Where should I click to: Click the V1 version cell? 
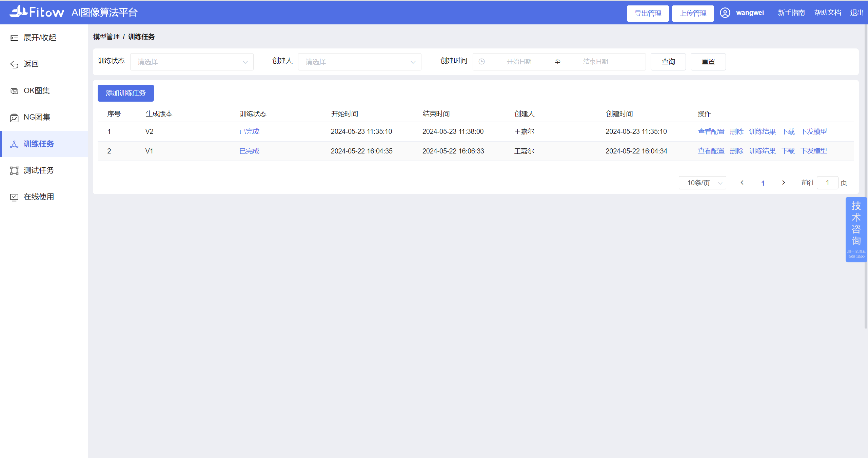click(x=149, y=151)
